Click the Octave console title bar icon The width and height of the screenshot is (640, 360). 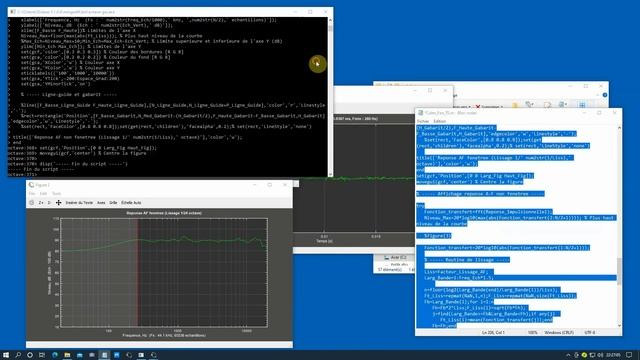click(13, 12)
